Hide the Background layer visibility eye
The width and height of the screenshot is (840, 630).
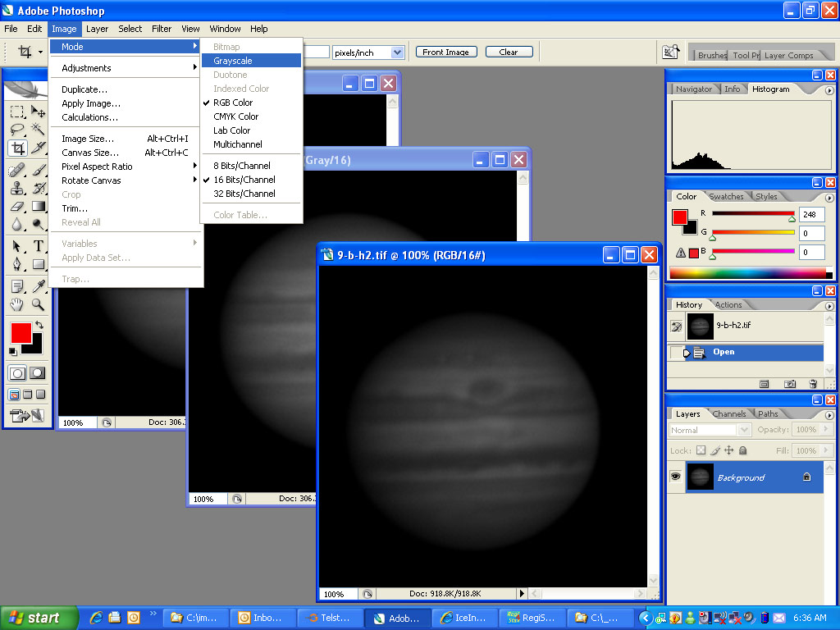point(676,477)
